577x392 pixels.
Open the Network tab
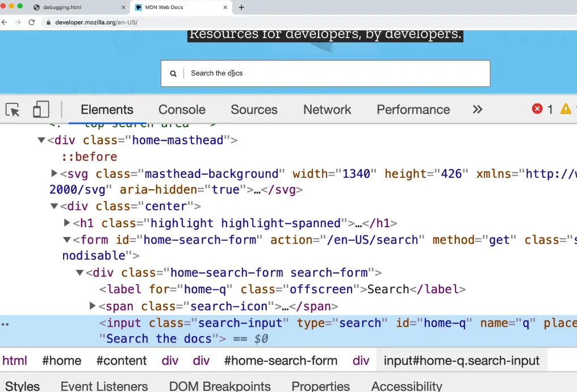[327, 110]
